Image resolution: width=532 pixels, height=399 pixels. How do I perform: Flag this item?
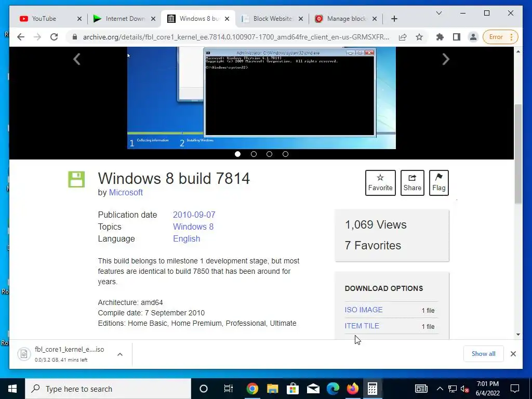[x=438, y=183]
